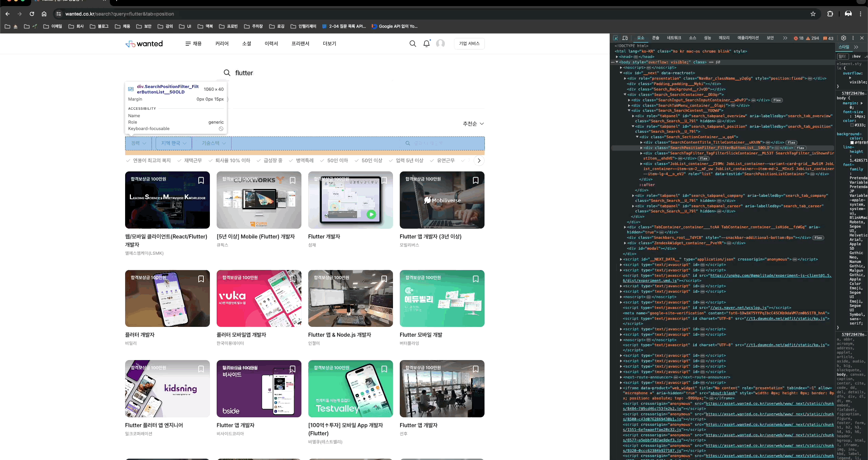Activate DevTools element inspector icon
Viewport: 868px width, 460px height.
pos(615,38)
